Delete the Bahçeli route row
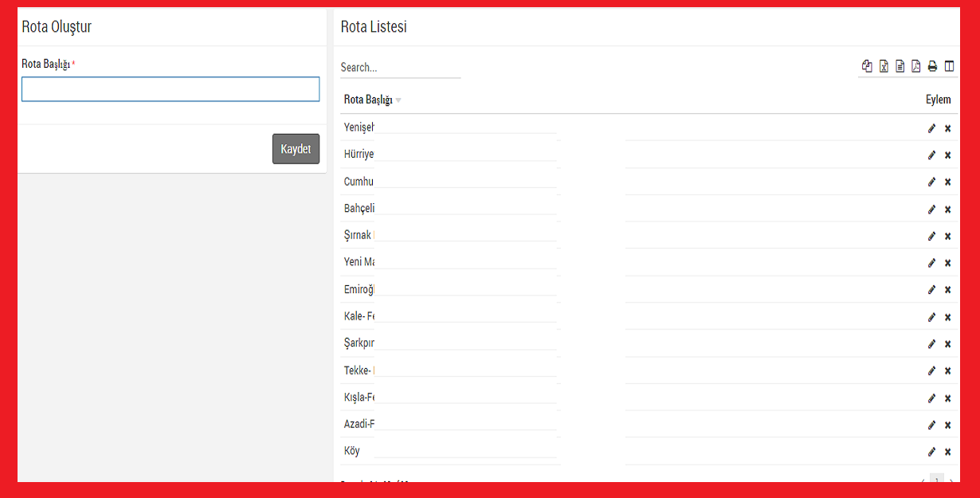Image resolution: width=980 pixels, height=498 pixels. click(947, 210)
